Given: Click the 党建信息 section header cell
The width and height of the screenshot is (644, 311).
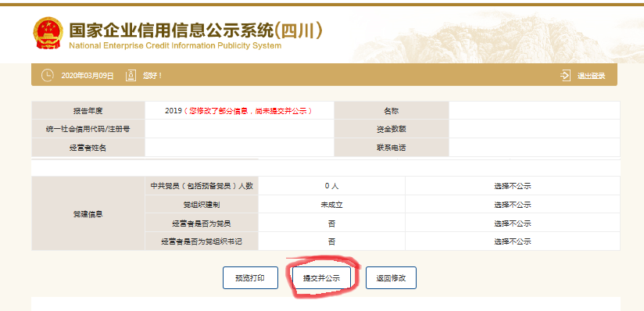Looking at the screenshot, I should tap(88, 213).
